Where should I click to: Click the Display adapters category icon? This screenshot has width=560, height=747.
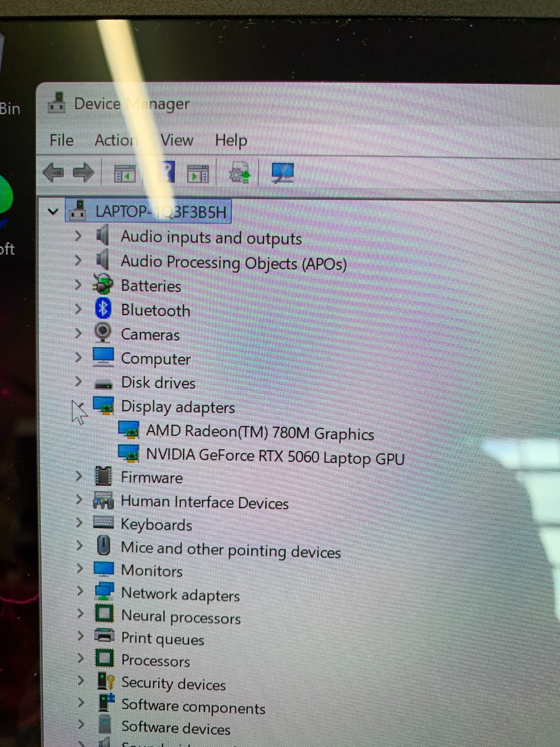(x=104, y=405)
